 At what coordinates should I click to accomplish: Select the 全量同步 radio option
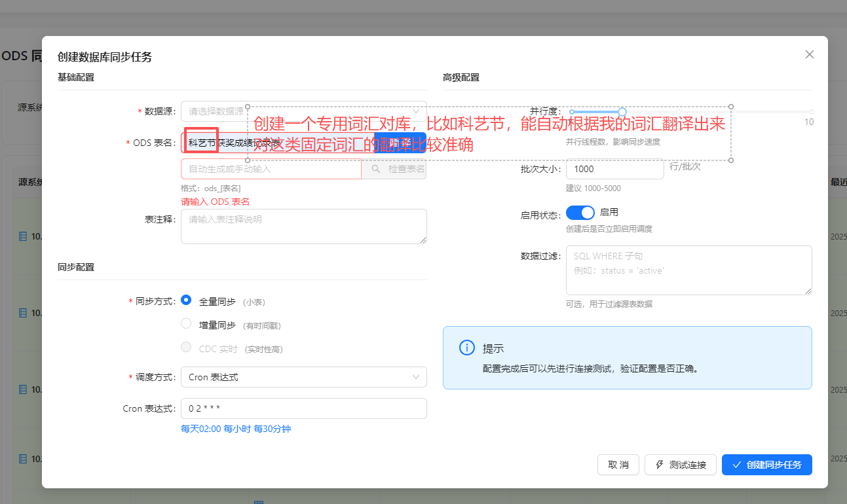tap(186, 300)
